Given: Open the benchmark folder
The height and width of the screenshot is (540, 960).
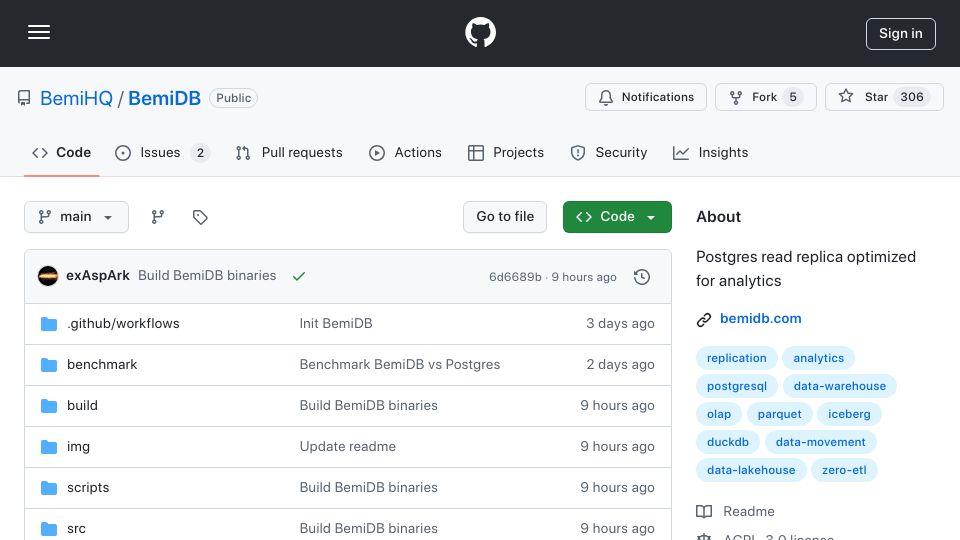Looking at the screenshot, I should [x=102, y=364].
